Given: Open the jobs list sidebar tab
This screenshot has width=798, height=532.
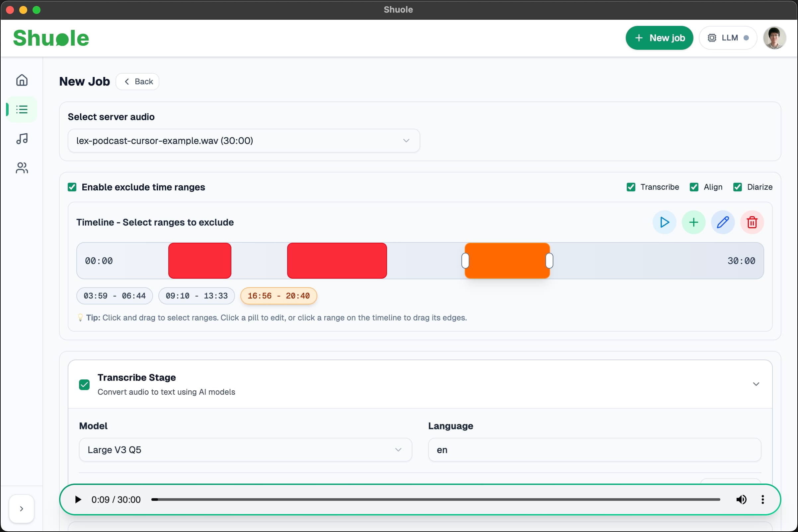Looking at the screenshot, I should 22,109.
